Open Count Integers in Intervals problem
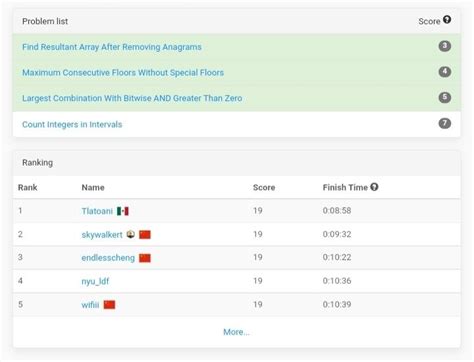 click(72, 124)
